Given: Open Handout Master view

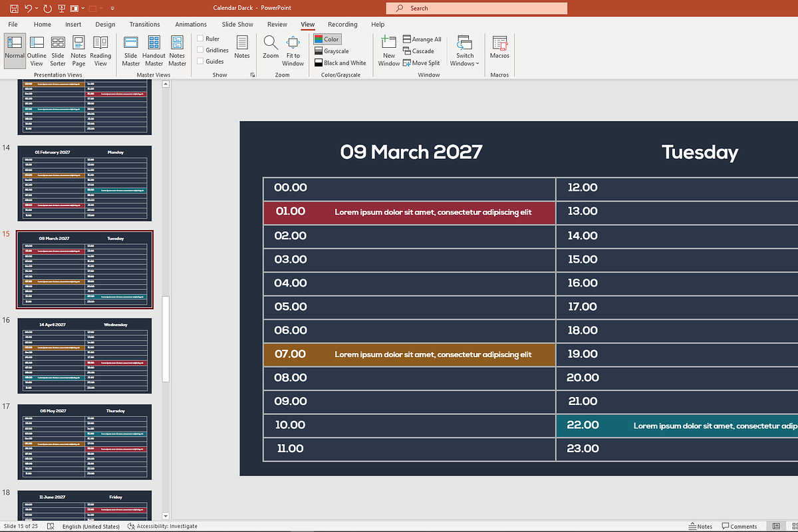Looking at the screenshot, I should coord(154,51).
